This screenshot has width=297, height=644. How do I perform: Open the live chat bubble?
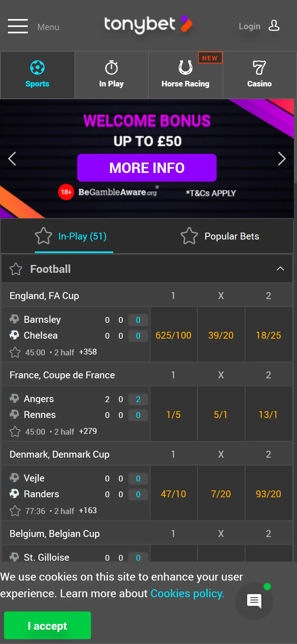coord(254,601)
